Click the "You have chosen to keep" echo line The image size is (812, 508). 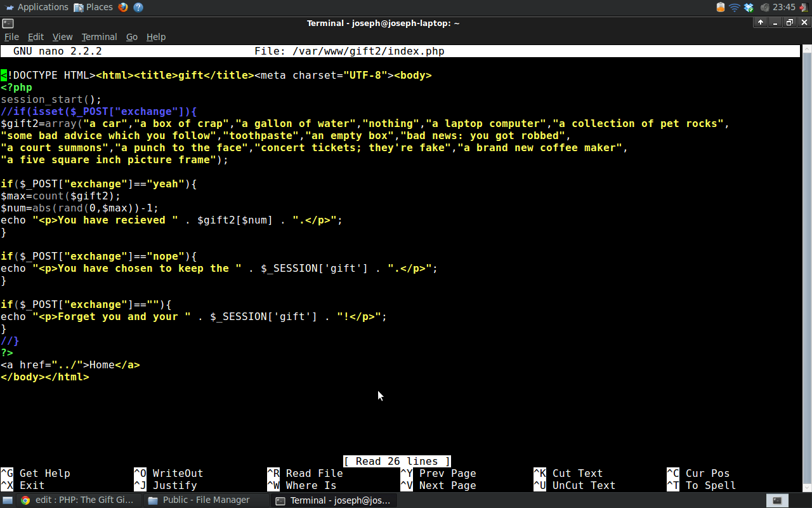(219, 269)
